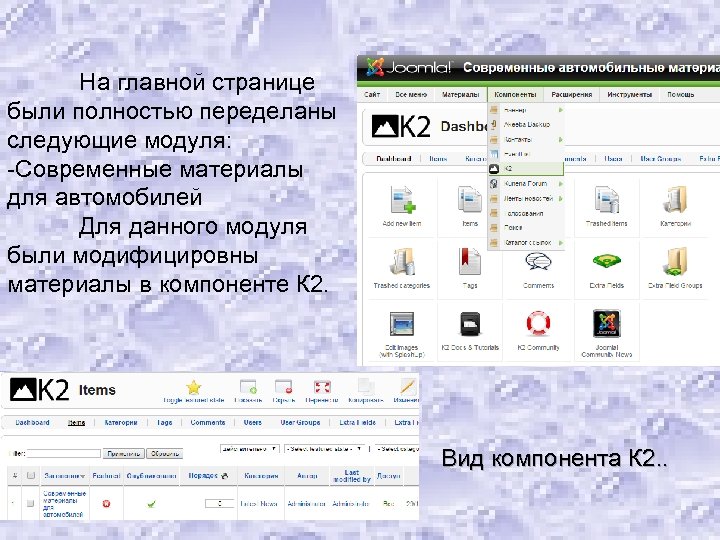Select Поиск in components menu
This screenshot has height=540, width=720.
tap(526, 228)
